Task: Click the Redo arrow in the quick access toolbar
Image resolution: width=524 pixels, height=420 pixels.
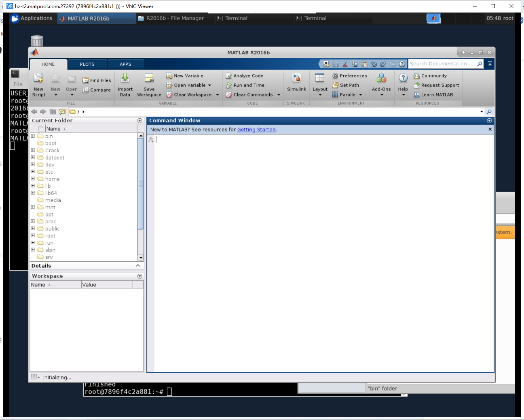Action: (x=383, y=64)
